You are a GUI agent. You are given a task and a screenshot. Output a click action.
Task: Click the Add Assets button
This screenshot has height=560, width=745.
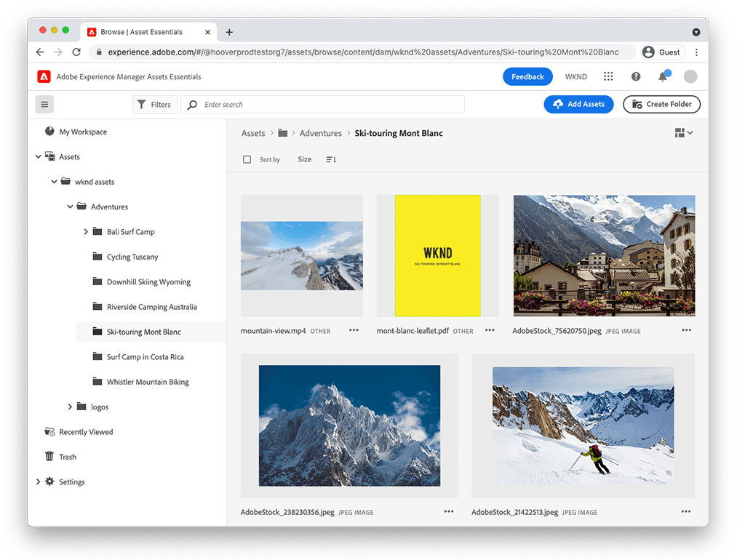(578, 104)
